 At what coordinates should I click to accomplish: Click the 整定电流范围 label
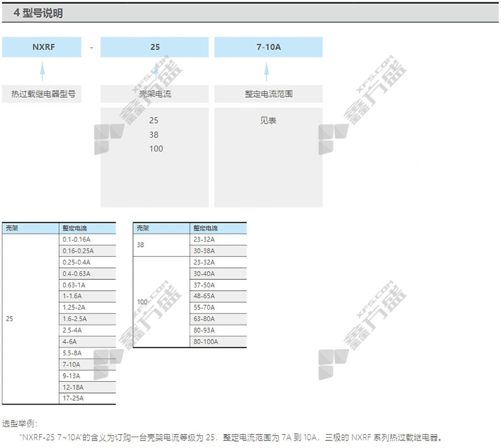click(268, 94)
